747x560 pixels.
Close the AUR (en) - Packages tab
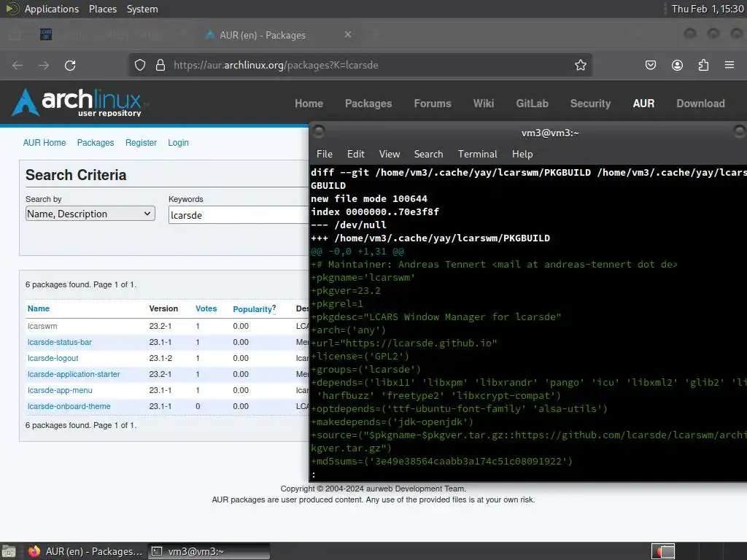348,35
